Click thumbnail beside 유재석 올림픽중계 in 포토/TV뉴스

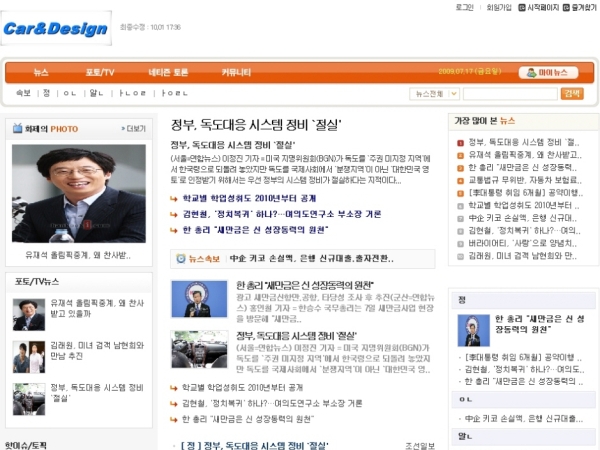[29, 315]
